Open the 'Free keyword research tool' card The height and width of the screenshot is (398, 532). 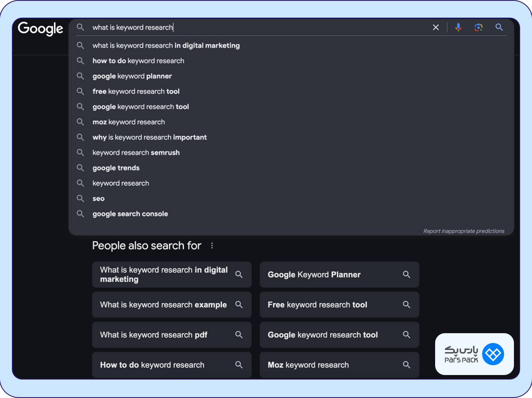coord(339,304)
